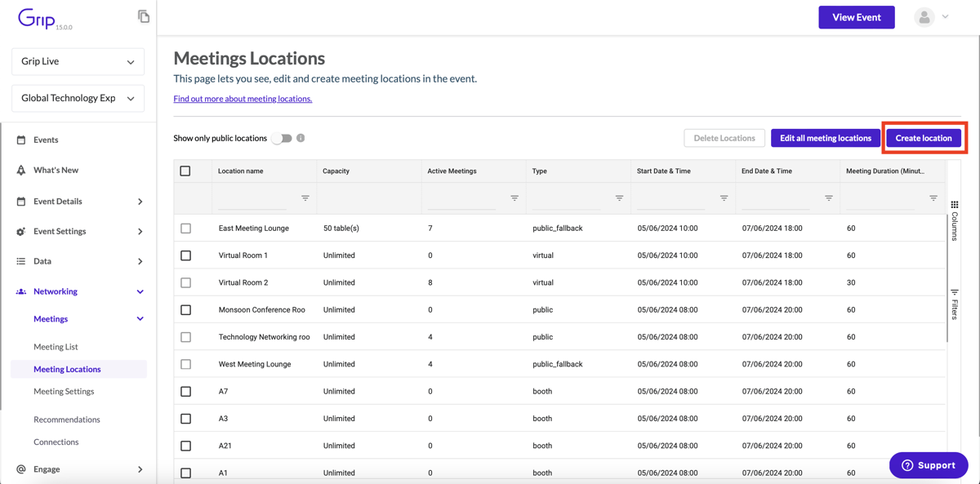The width and height of the screenshot is (980, 484).
Task: Open the Grip Live environment dropdown
Action: pyautogui.click(x=77, y=61)
